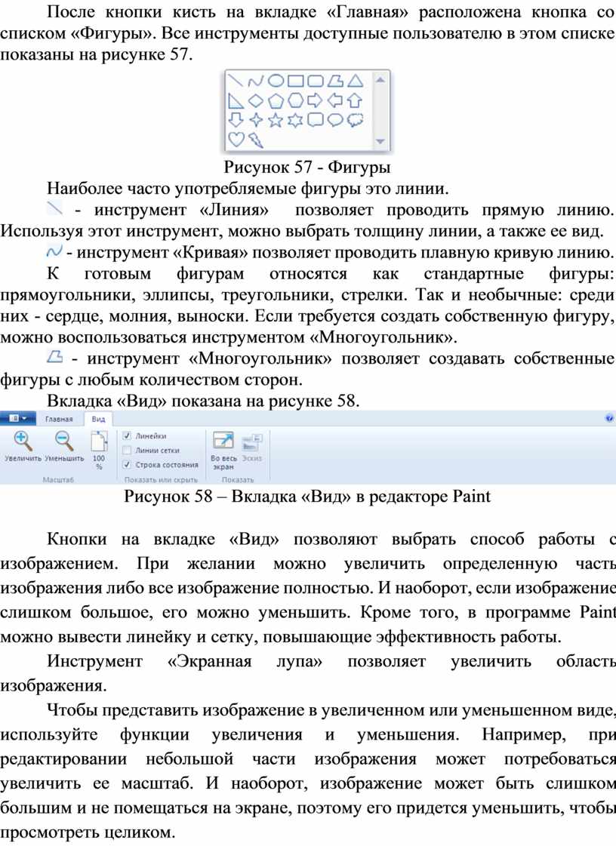
Task: Choose the Up arrow shape
Action: 355,100
